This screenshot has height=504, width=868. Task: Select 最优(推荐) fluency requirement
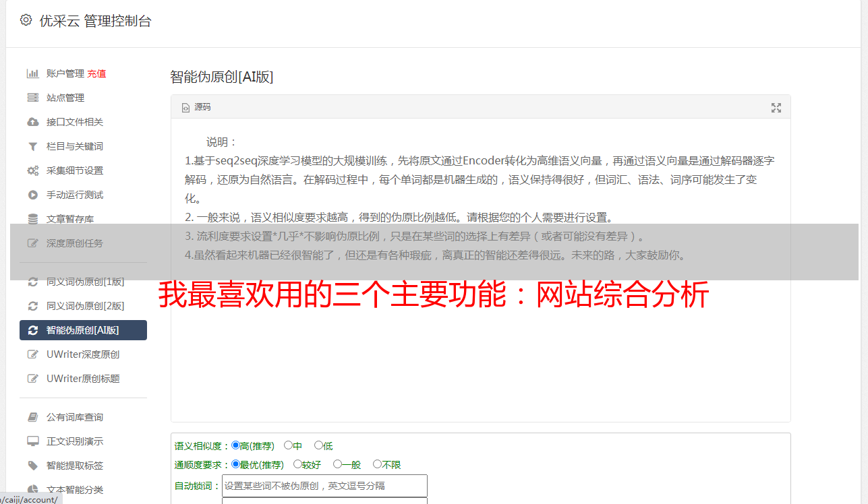(235, 464)
